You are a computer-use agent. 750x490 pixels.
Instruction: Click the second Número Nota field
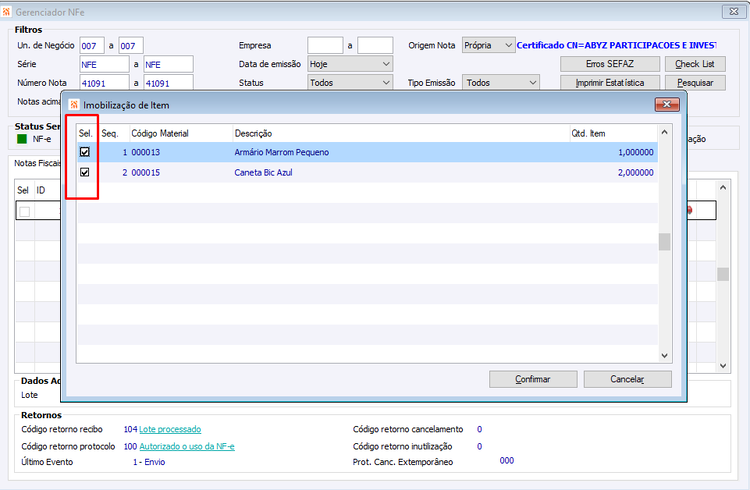coord(169,83)
